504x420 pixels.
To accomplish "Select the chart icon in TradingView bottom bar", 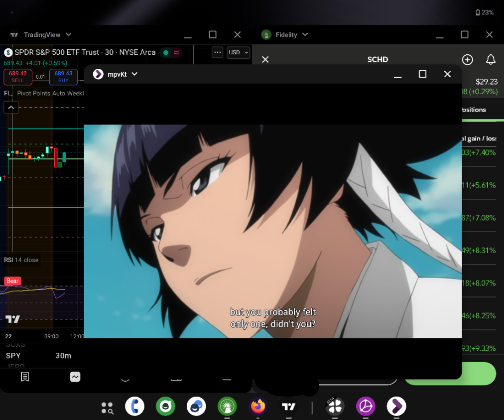I will coord(75,377).
